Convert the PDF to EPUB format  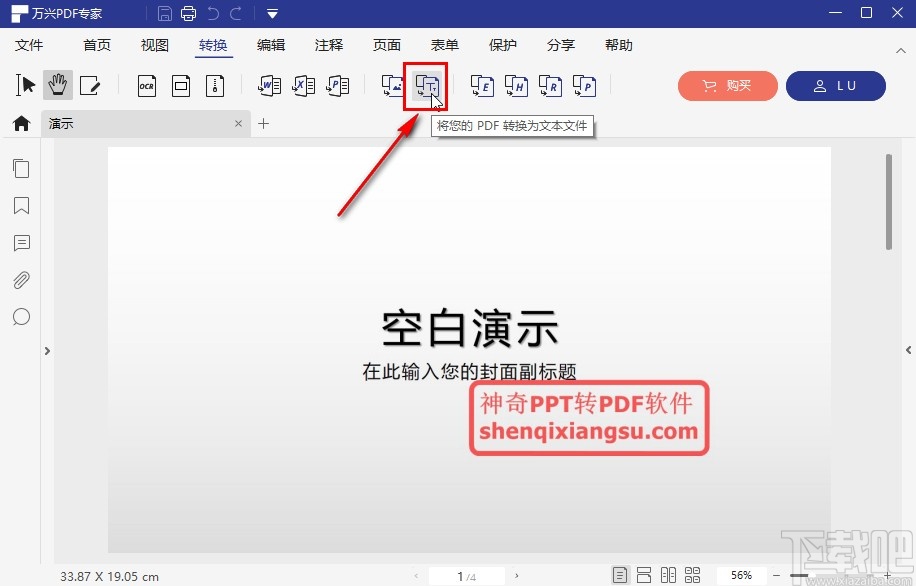point(481,86)
